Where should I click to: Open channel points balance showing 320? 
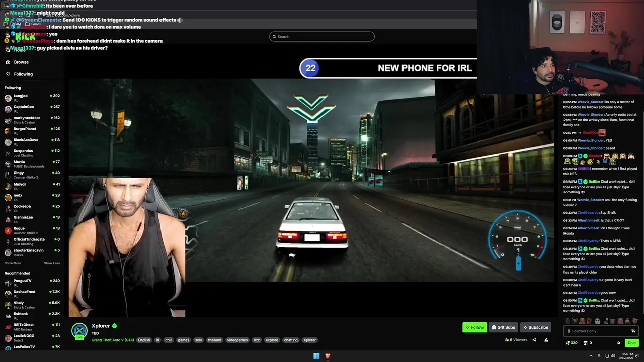click(572, 343)
